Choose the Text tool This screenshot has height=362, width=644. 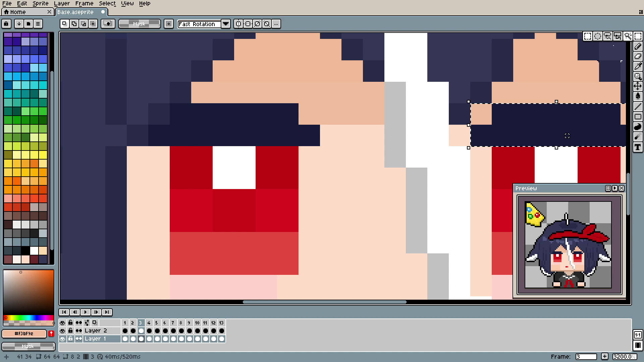coord(638,147)
